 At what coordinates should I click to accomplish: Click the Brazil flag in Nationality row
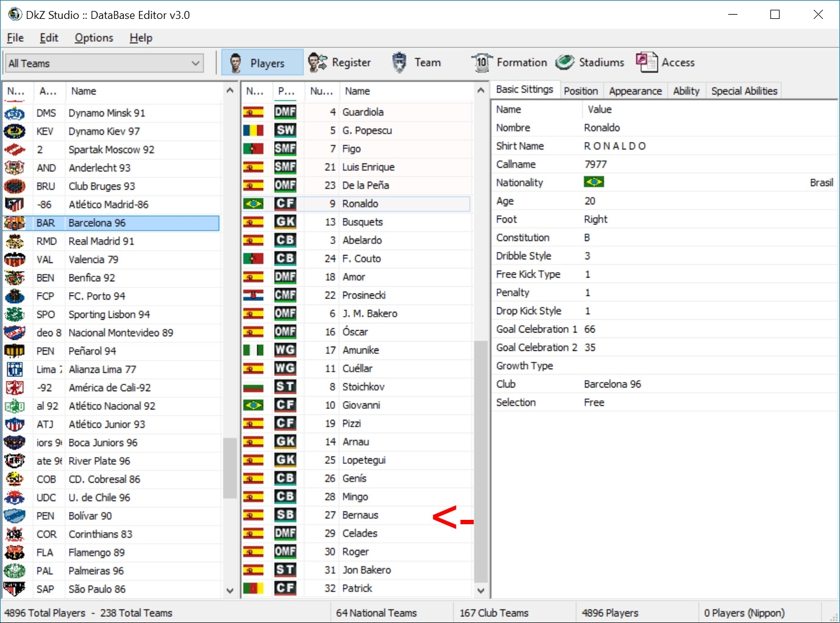pyautogui.click(x=594, y=182)
